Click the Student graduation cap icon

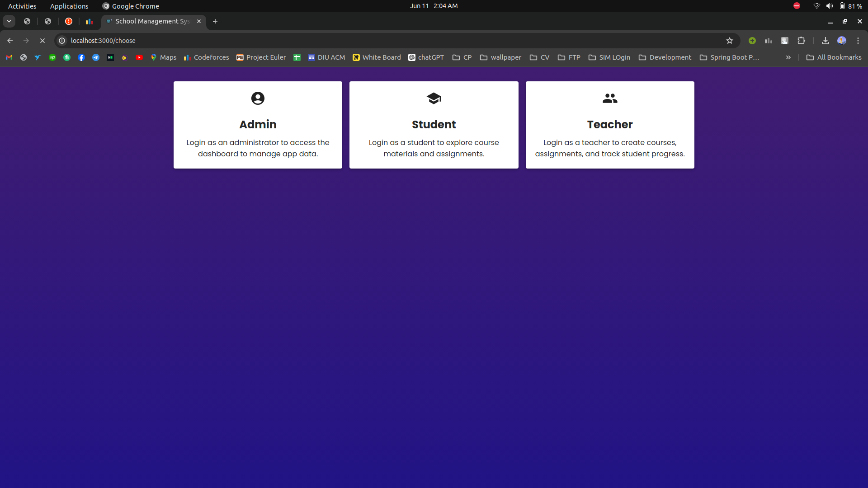pyautogui.click(x=434, y=99)
